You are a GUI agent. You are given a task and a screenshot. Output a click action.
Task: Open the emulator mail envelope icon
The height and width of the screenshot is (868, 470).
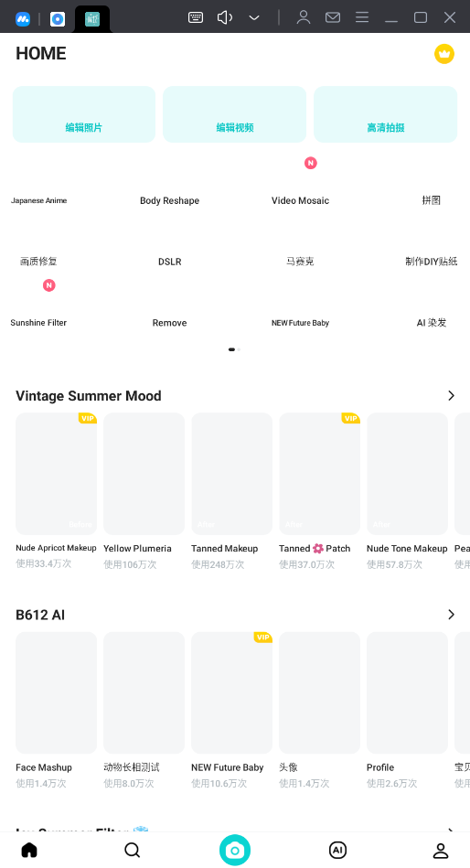333,17
